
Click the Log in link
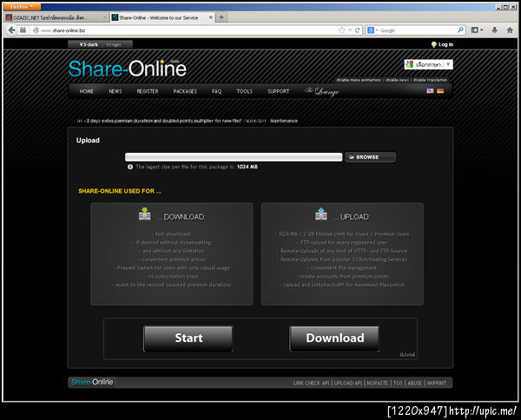pyautogui.click(x=445, y=44)
